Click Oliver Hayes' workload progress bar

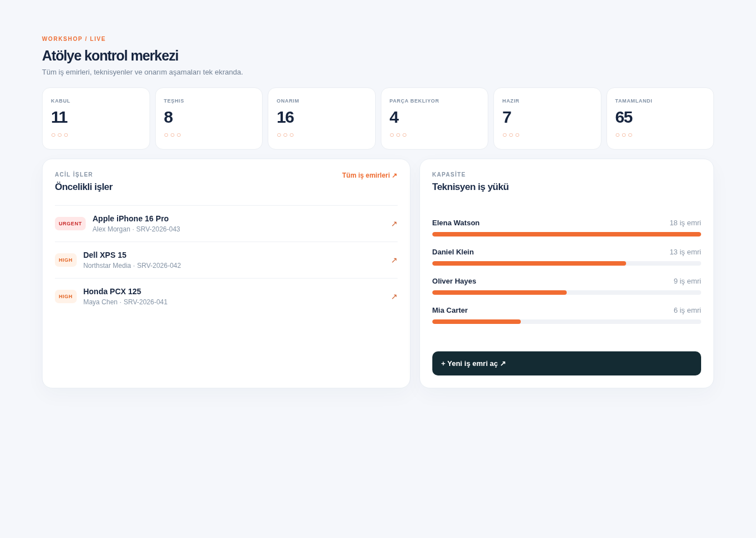(567, 293)
